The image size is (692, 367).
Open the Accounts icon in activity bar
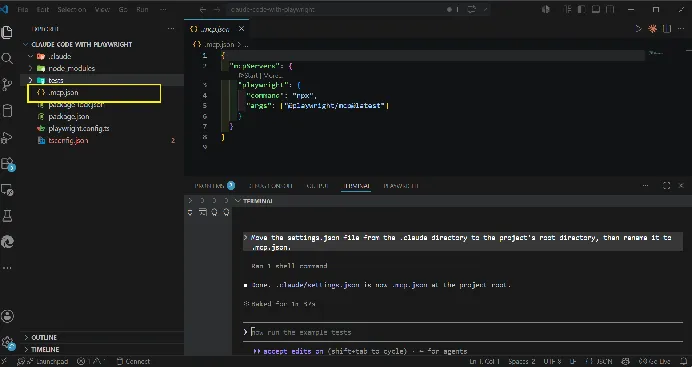click(x=8, y=316)
